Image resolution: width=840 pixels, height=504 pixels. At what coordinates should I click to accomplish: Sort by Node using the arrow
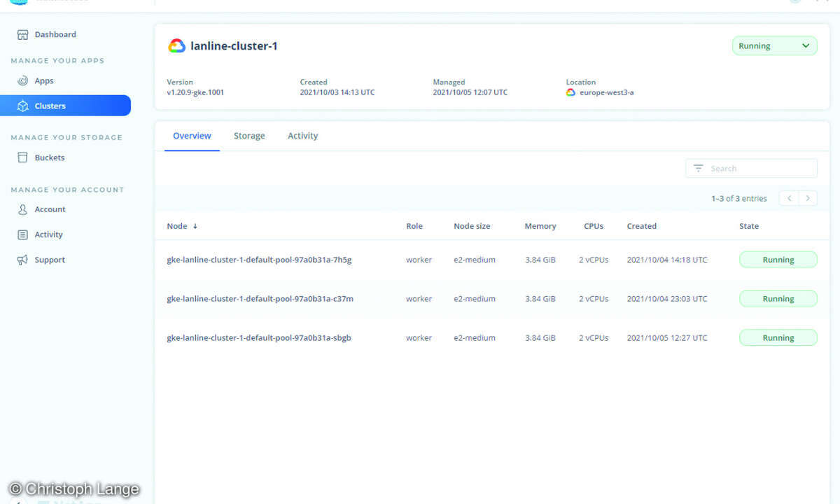point(195,226)
